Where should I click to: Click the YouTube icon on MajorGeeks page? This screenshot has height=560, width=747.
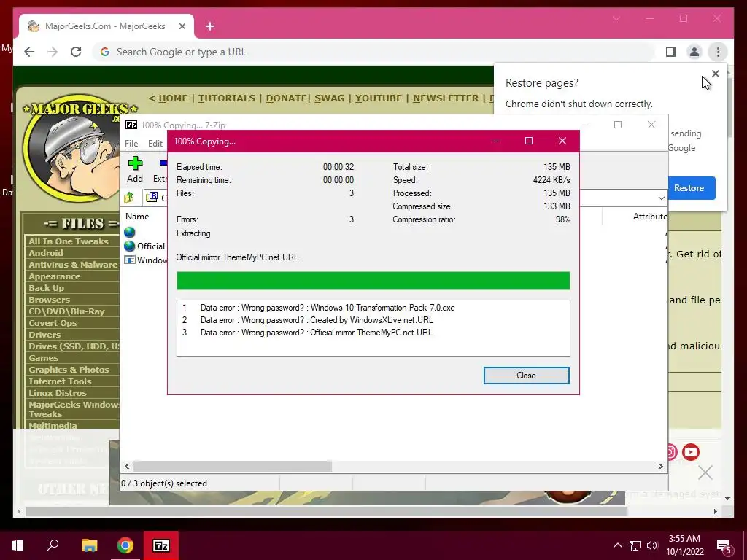click(690, 451)
